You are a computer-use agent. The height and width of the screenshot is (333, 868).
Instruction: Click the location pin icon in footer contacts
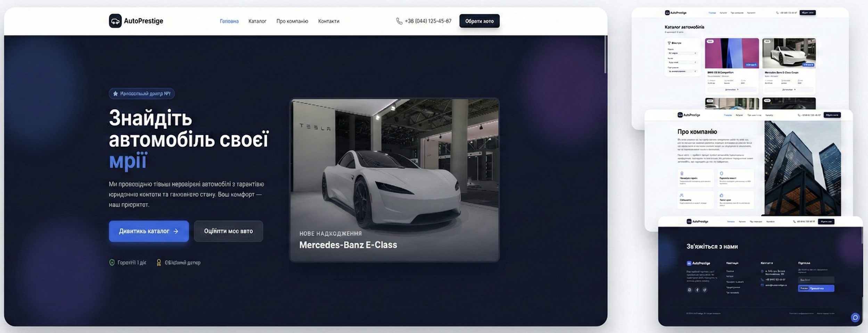[x=762, y=271]
